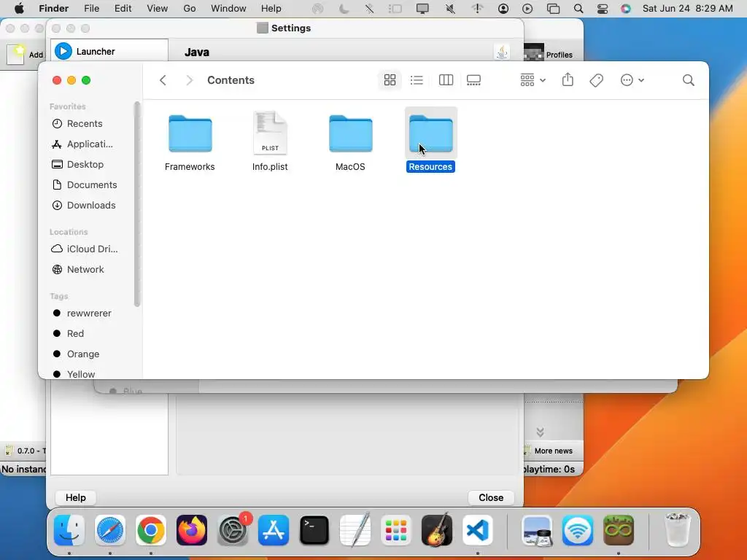747x560 pixels.
Task: Open Control Center in menu bar
Action: pos(602,9)
